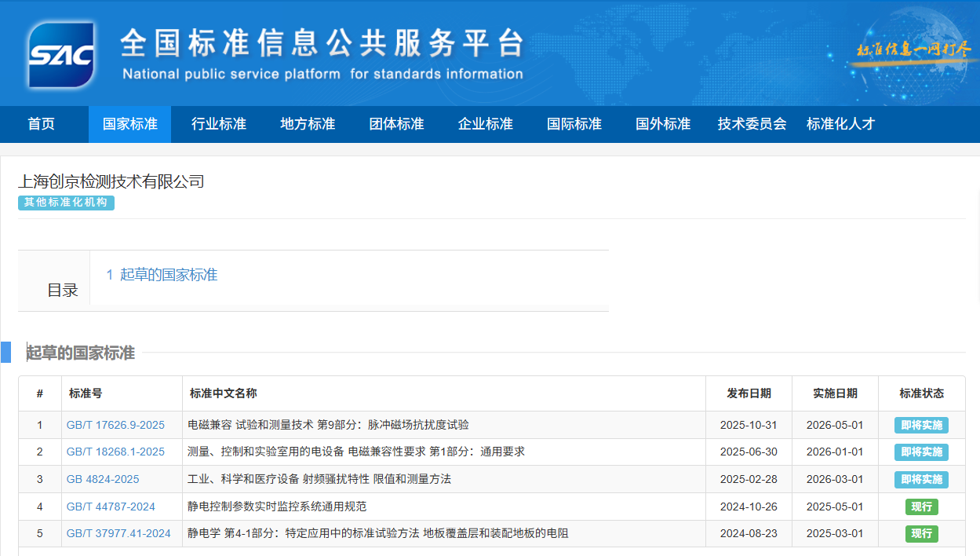
Task: Click the 其他标准化机构 label tag
Action: coord(66,203)
